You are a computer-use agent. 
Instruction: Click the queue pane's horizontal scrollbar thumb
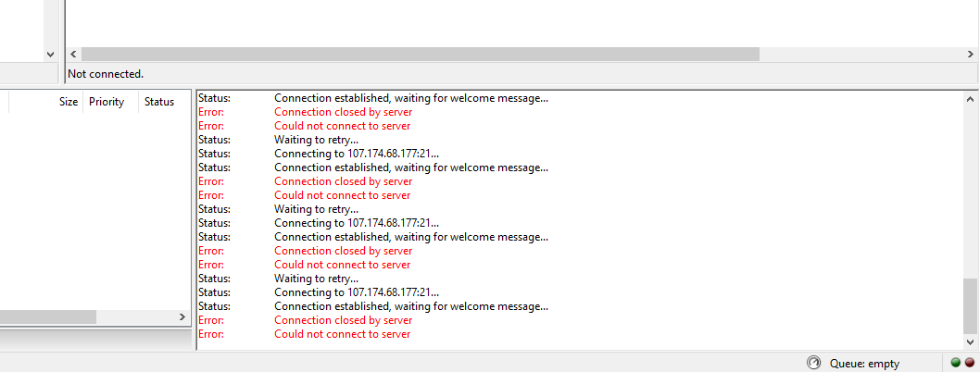[x=46, y=316]
